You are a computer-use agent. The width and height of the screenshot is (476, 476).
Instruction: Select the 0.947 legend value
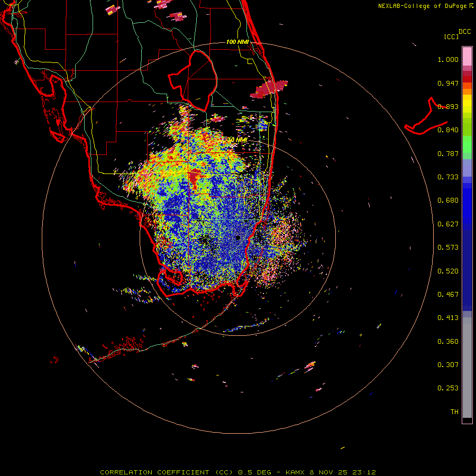448,83
